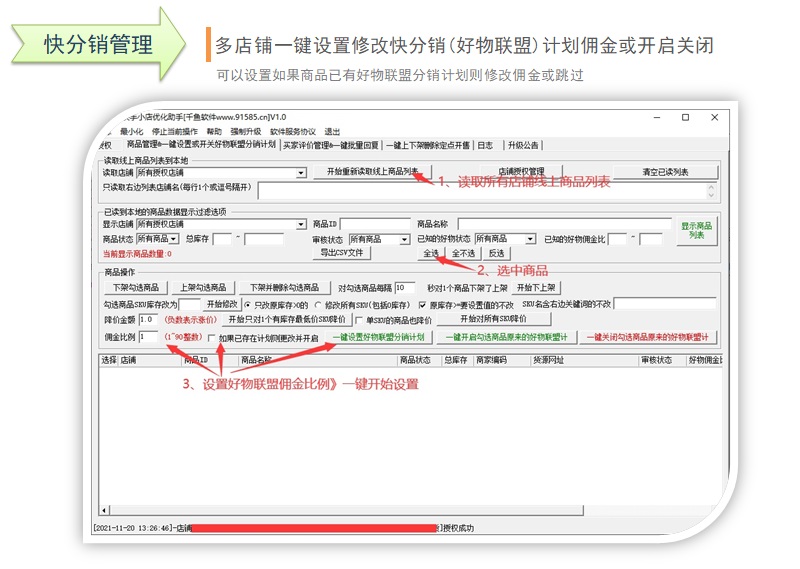Image resolution: width=800 pixels, height=569 pixels.
Task: Enable 单SKU的商品也降价 checkbox
Action: click(x=360, y=320)
